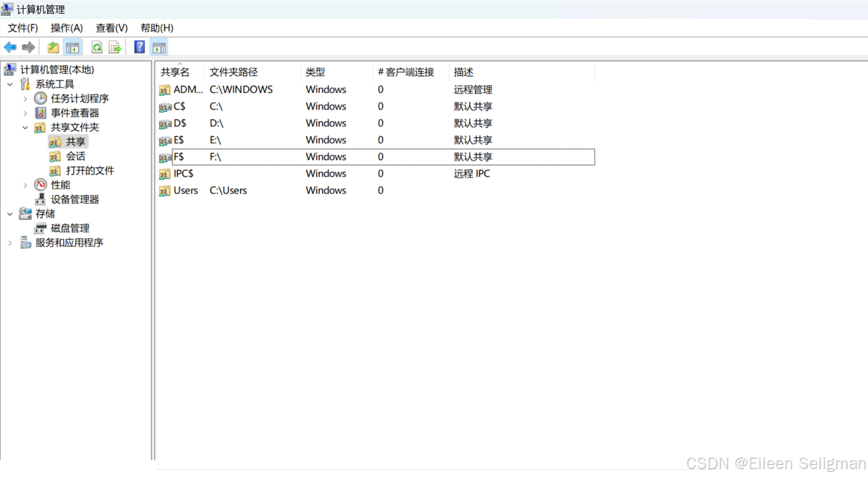The width and height of the screenshot is (868, 478).
Task: Select the 设备管理器 tree item
Action: [74, 199]
